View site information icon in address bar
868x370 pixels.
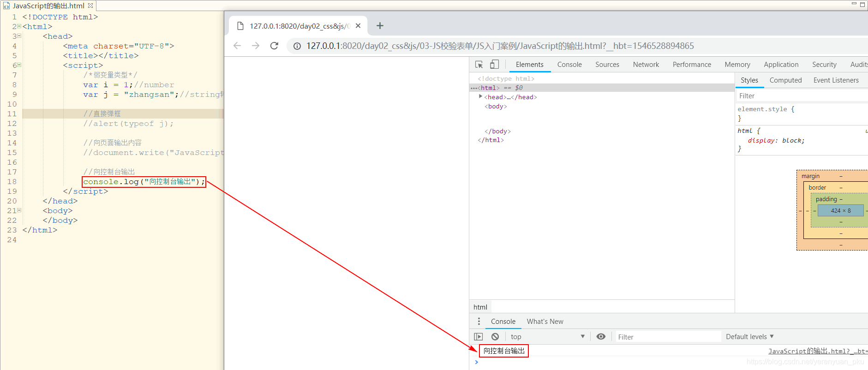[x=297, y=46]
